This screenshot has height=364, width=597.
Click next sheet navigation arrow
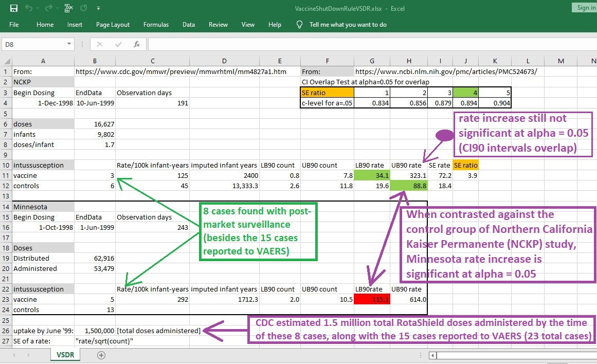tap(29, 355)
